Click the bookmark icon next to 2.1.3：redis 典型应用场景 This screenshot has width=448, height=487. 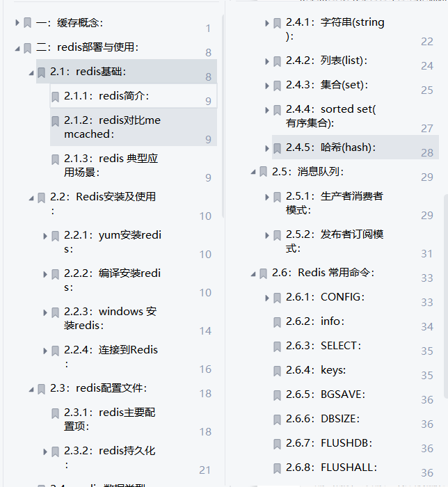[x=56, y=159]
